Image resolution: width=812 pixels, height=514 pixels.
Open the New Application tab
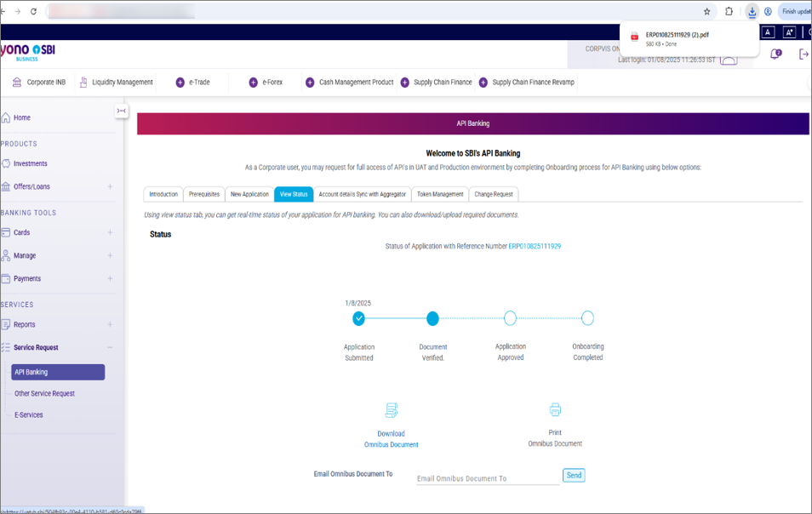[249, 194]
